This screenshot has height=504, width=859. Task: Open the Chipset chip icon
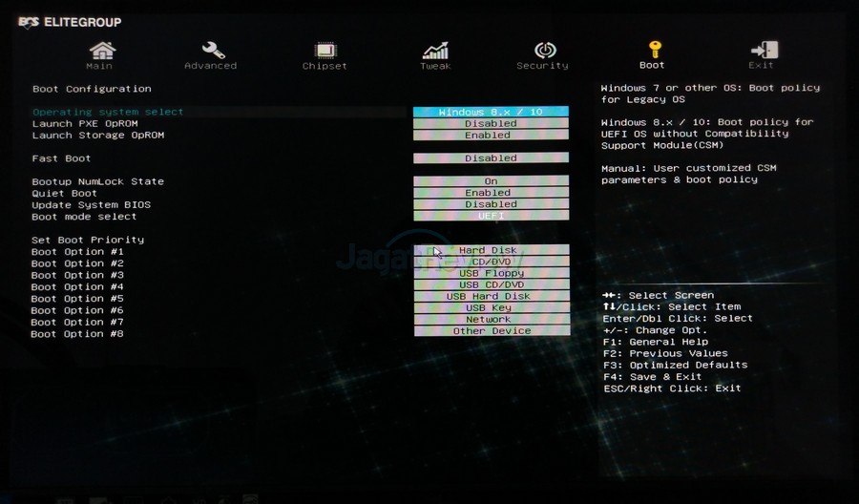tap(325, 50)
